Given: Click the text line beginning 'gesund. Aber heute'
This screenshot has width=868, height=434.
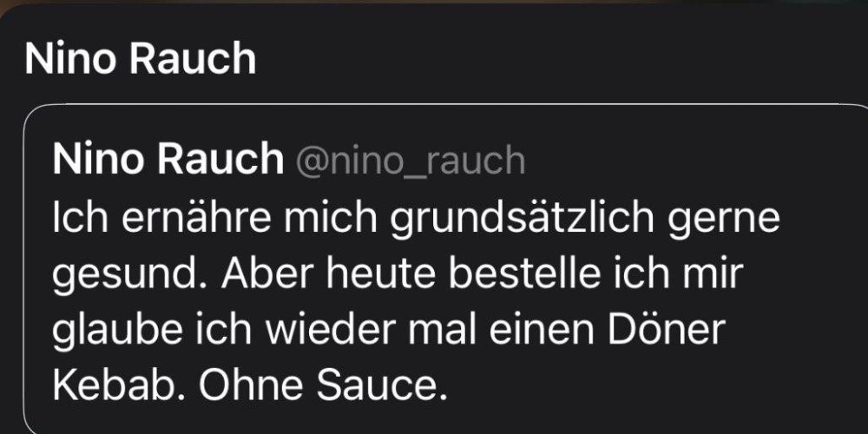Looking at the screenshot, I should point(397,273).
